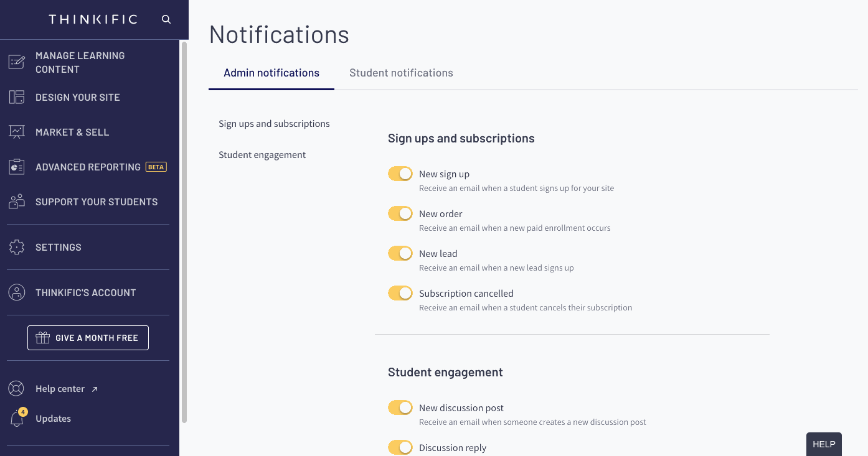This screenshot has height=456, width=868.
Task: Disable the New sign up notification
Action: [x=400, y=174]
